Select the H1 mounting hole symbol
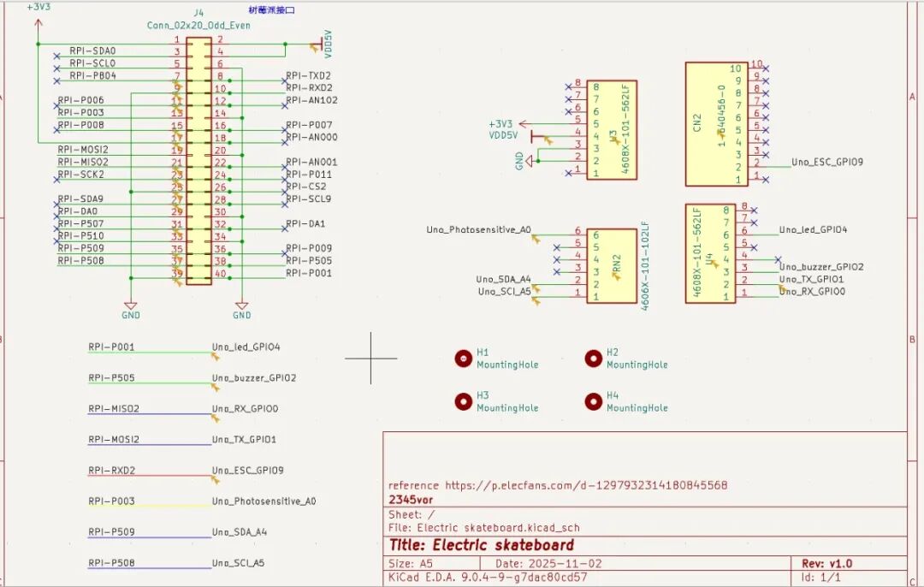 click(464, 359)
